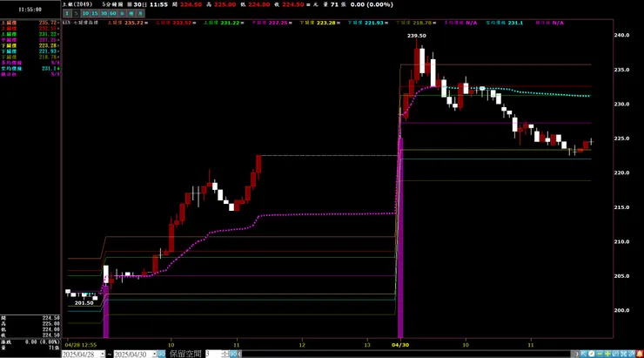
Task: Select the arrow pointer tool icon
Action: pos(583,354)
